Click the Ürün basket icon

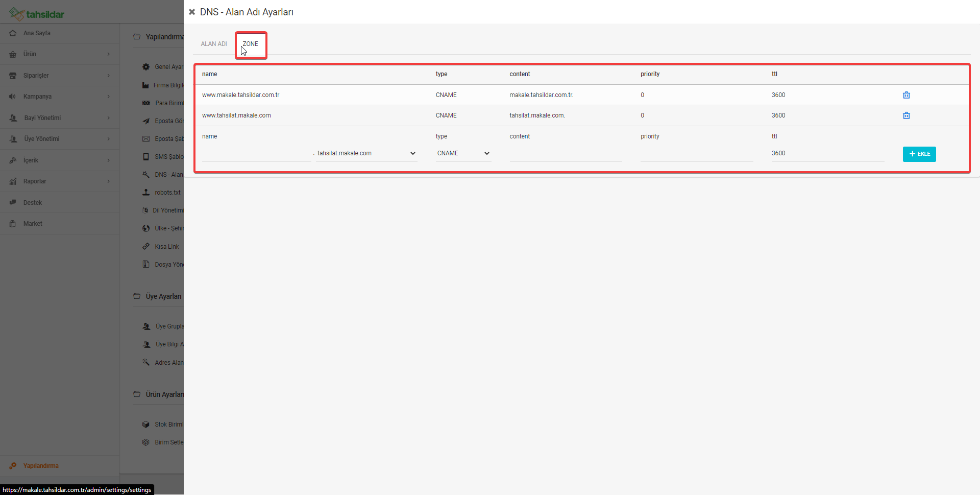coord(13,54)
